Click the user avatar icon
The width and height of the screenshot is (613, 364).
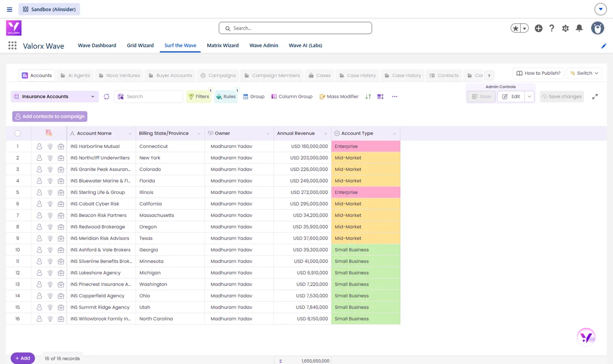(x=597, y=28)
